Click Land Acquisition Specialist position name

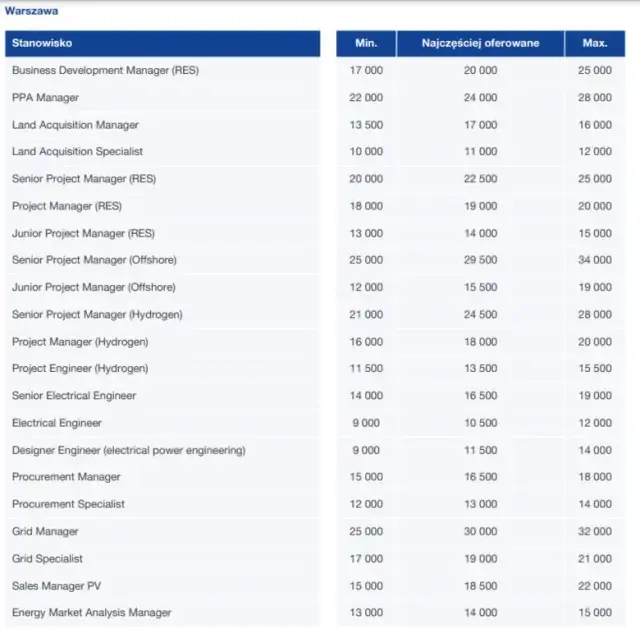(77, 152)
